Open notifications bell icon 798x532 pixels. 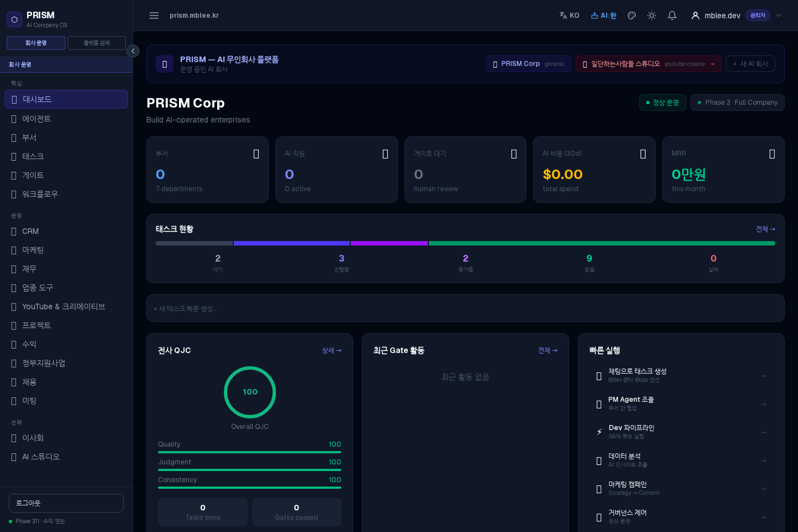672,16
